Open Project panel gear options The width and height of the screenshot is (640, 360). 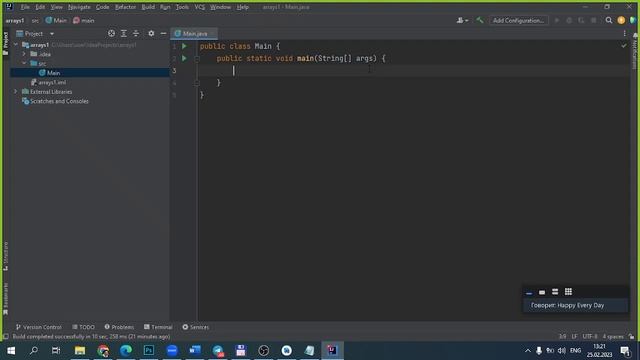pyautogui.click(x=151, y=33)
